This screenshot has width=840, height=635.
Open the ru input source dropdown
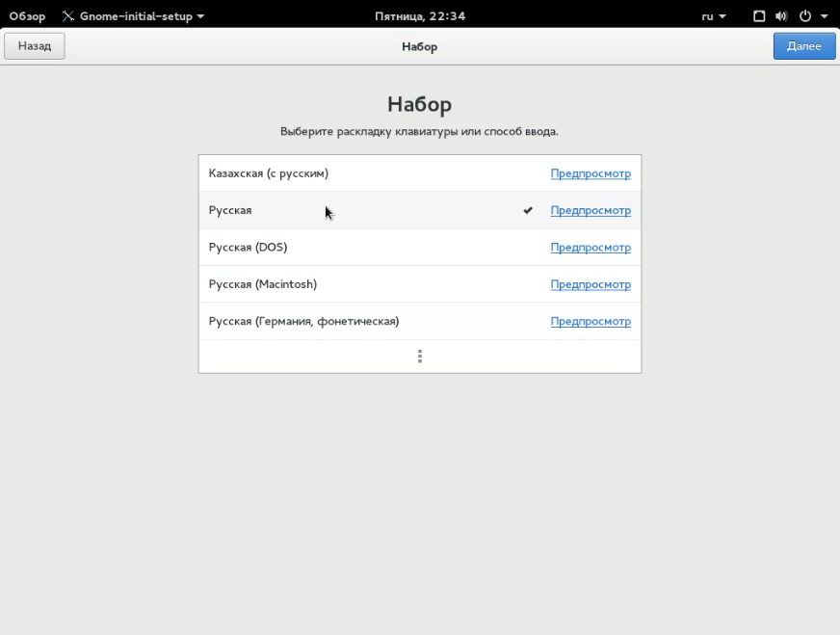pos(714,16)
